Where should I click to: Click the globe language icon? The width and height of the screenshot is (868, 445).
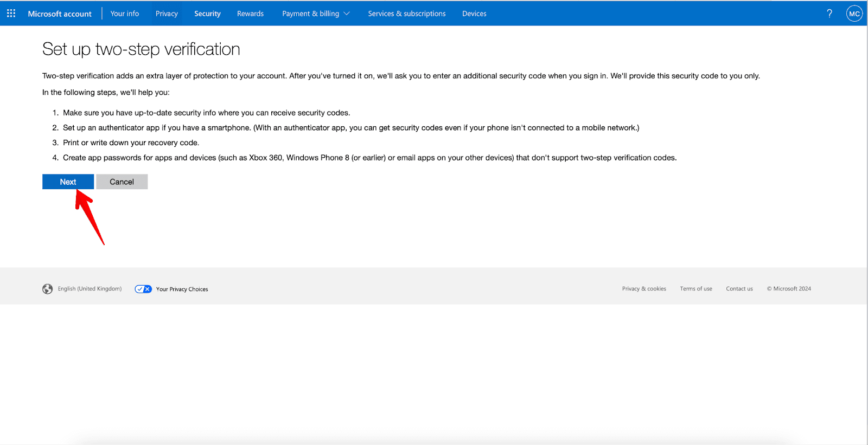click(48, 289)
